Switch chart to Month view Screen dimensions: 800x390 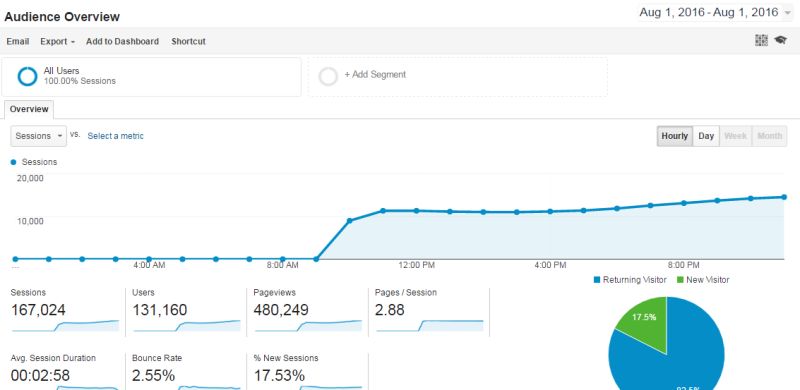[769, 136]
